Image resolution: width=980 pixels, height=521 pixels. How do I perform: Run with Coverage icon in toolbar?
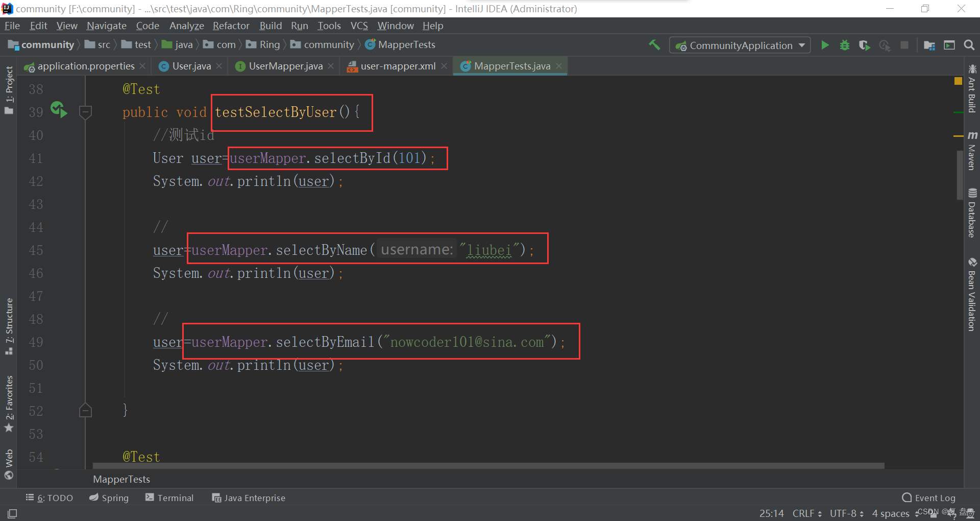(x=864, y=45)
